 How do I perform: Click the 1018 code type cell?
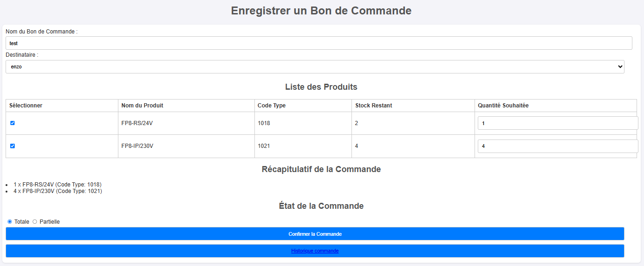264,123
